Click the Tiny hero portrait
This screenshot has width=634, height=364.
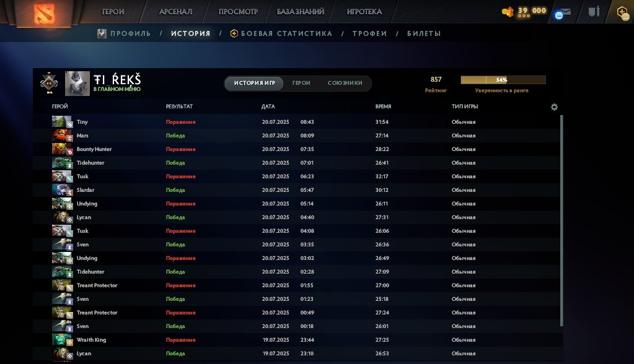[x=62, y=121]
